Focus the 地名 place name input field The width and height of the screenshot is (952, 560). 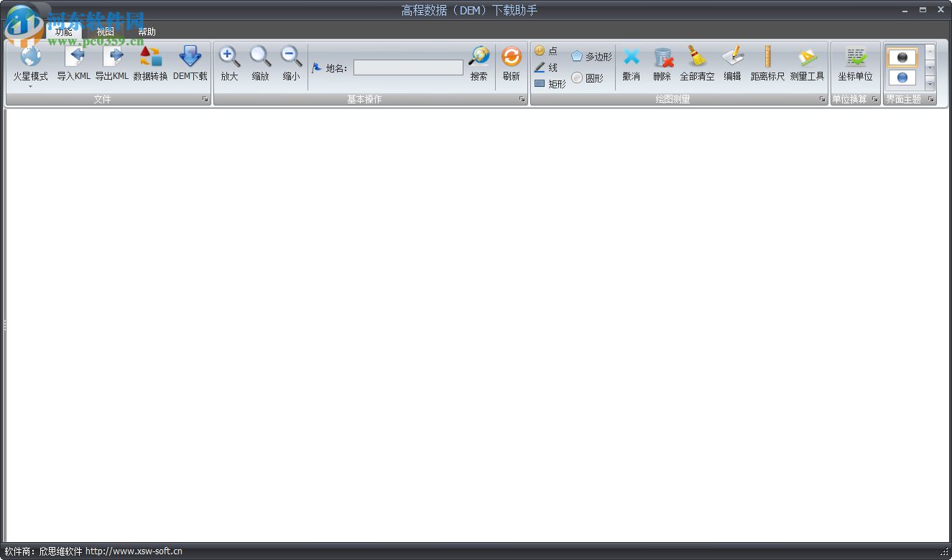click(408, 68)
